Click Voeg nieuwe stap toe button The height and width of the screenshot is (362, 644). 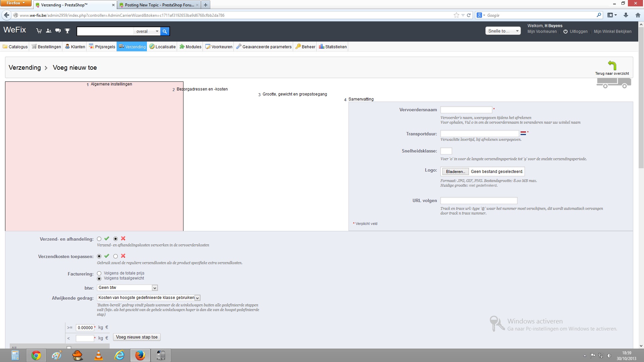click(137, 337)
